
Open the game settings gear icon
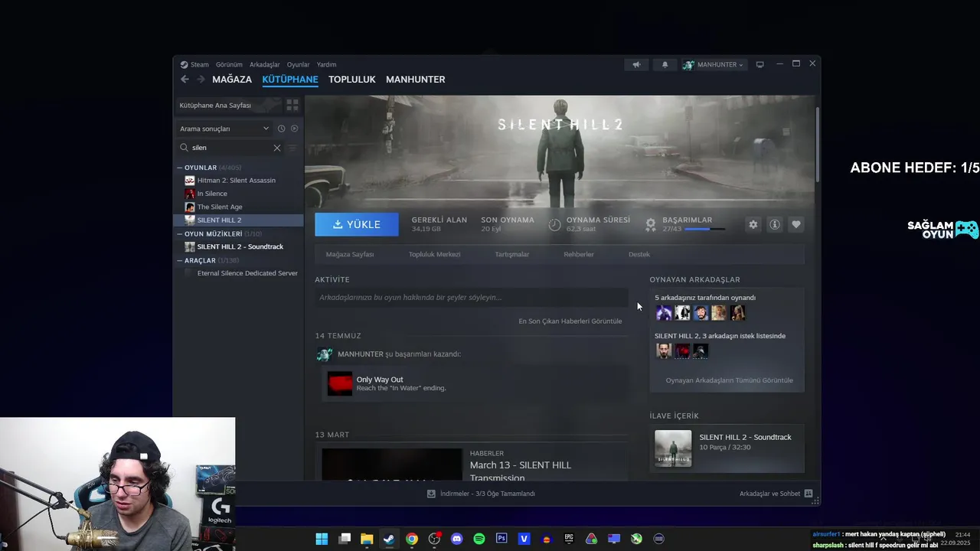coord(753,224)
